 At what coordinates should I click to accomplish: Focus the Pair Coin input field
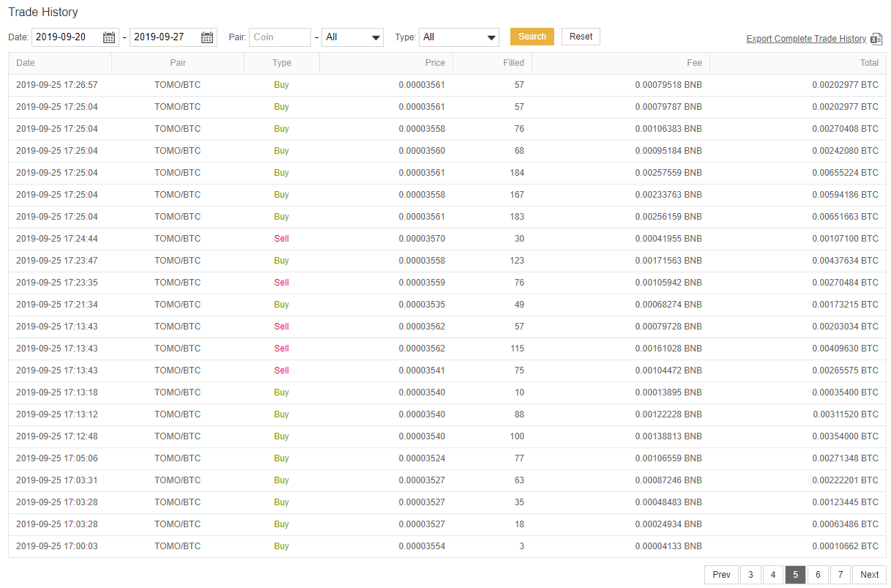pos(280,37)
